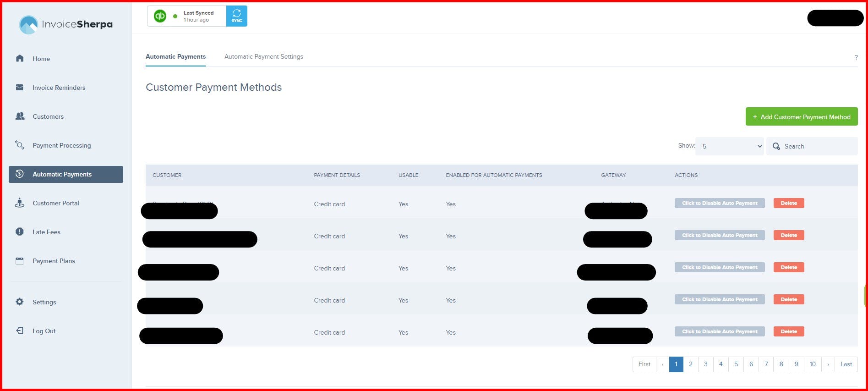
Task: Click the GATEWAY column header
Action: click(613, 175)
